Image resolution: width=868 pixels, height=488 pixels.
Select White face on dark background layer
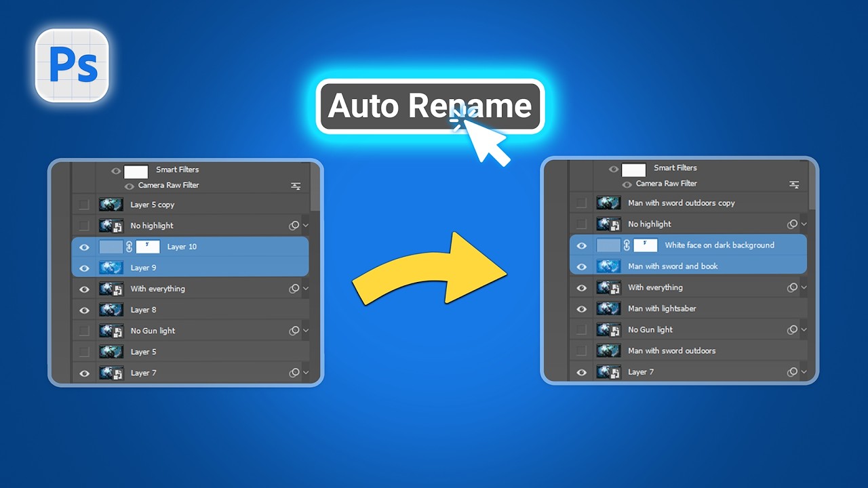pos(719,245)
